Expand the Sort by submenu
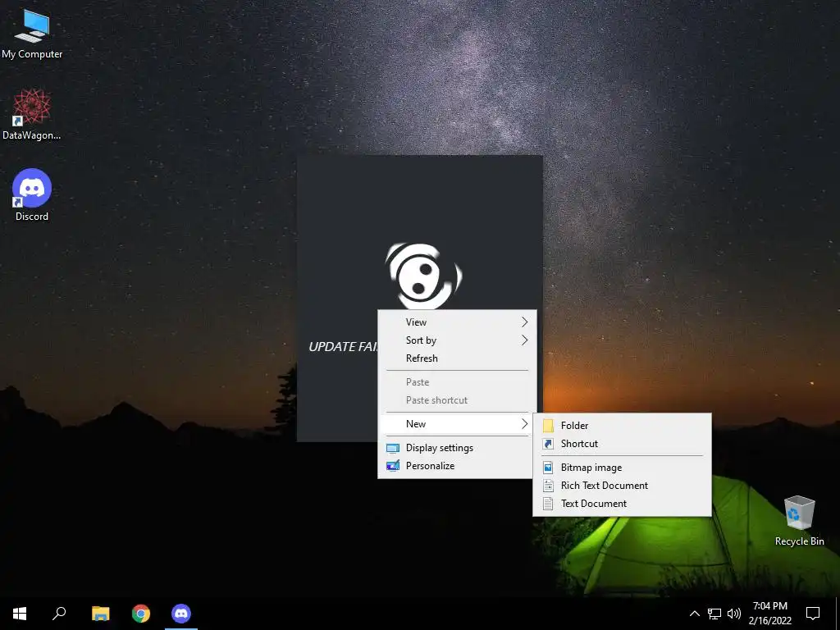 pyautogui.click(x=457, y=340)
